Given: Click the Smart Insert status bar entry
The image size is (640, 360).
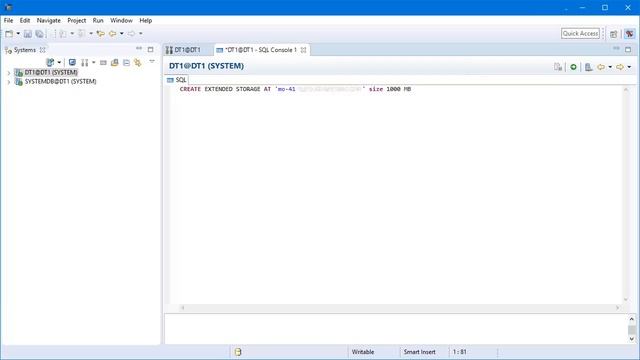Looking at the screenshot, I should pyautogui.click(x=420, y=352).
